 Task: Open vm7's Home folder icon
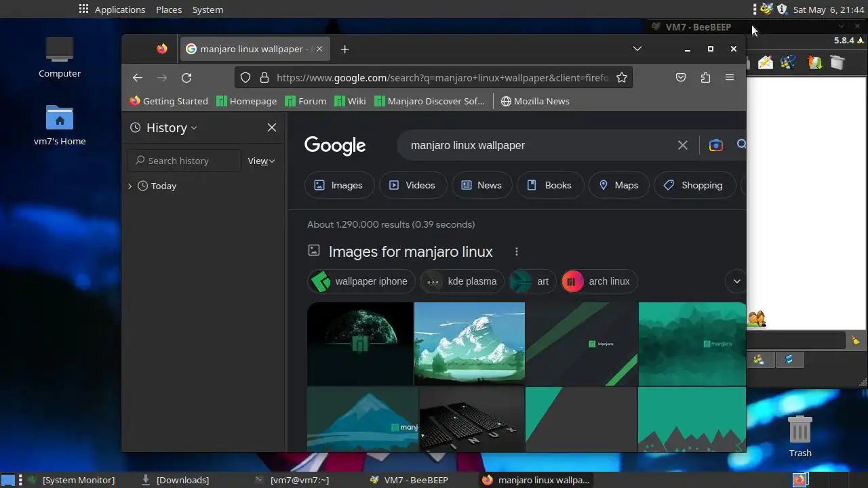pyautogui.click(x=60, y=125)
